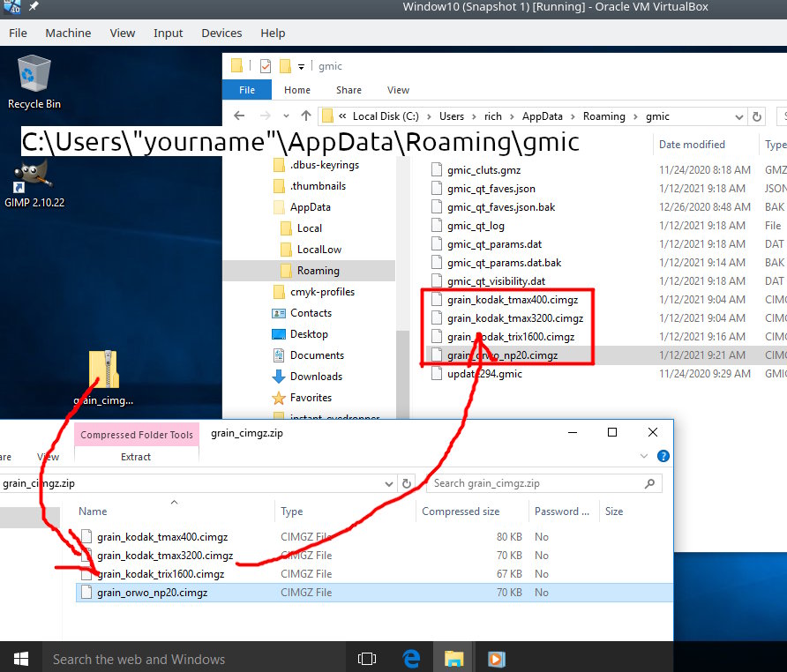Open VirtualBox Help menu
This screenshot has height=672, width=787.
[273, 34]
